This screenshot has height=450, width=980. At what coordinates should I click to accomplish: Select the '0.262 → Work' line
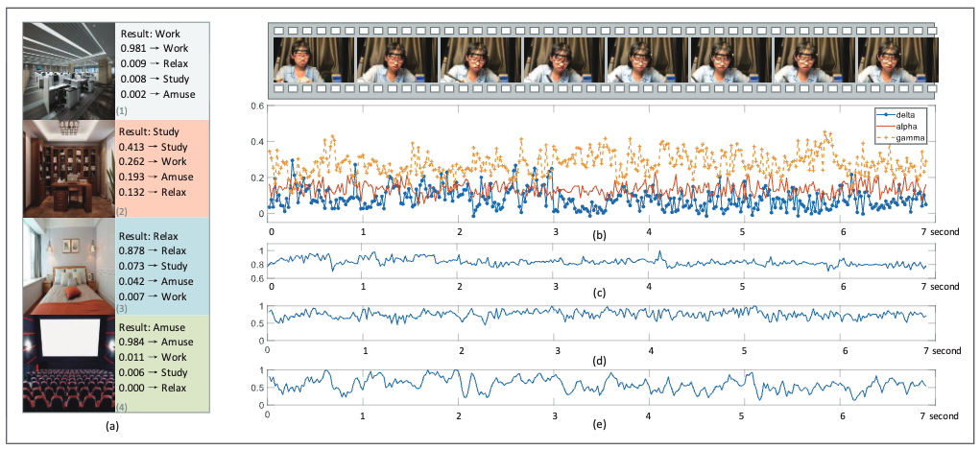(154, 162)
